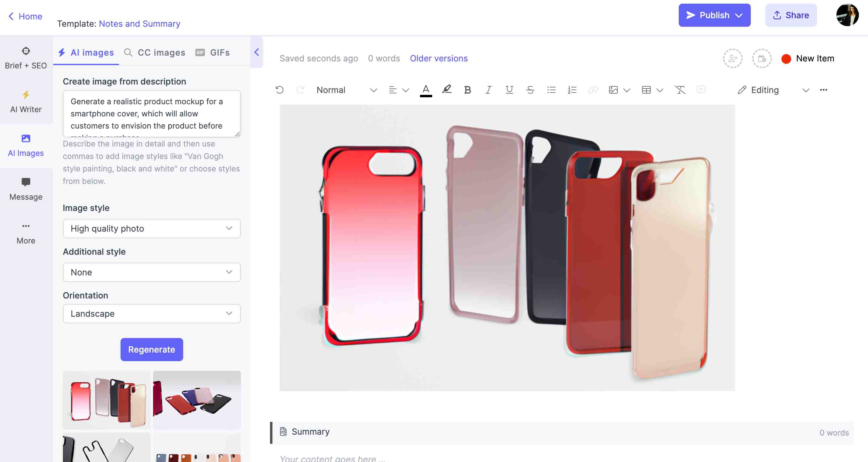Click the Regenerate button
The image size is (868, 462).
(x=152, y=349)
